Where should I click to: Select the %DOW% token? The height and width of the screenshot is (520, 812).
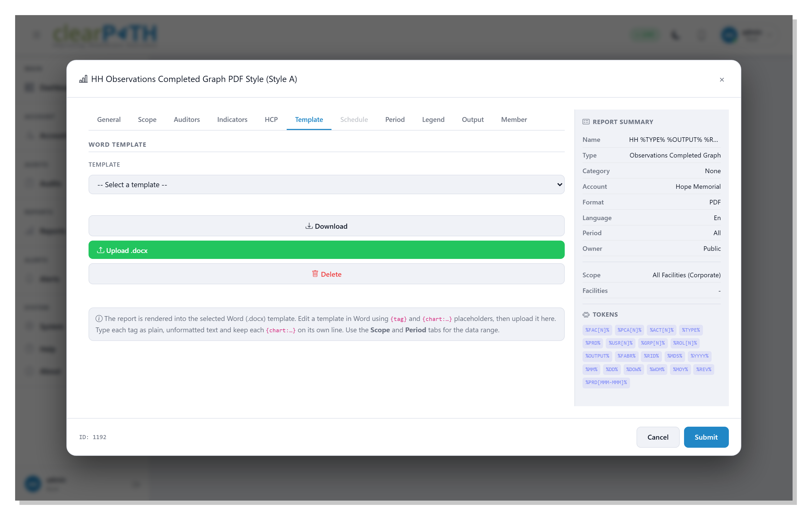pyautogui.click(x=634, y=369)
